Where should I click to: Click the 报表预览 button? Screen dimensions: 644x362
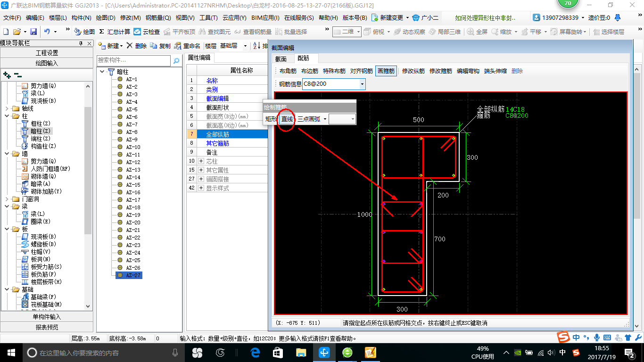[47, 327]
